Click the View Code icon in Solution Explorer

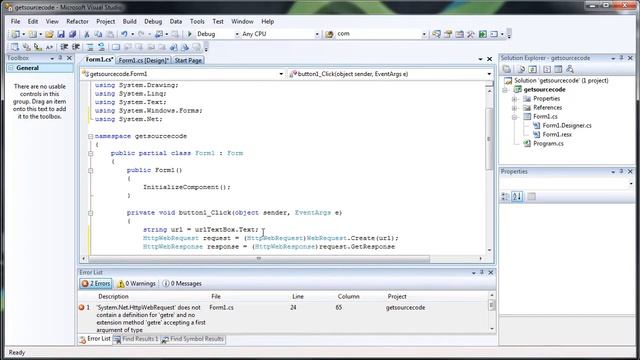tap(547, 69)
